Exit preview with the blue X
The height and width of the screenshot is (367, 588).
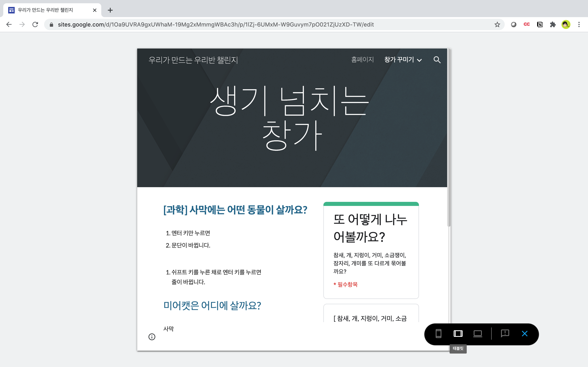pos(525,334)
